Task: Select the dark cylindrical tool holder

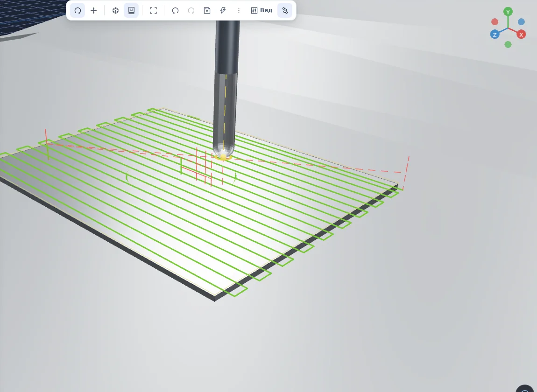Action: tap(227, 47)
